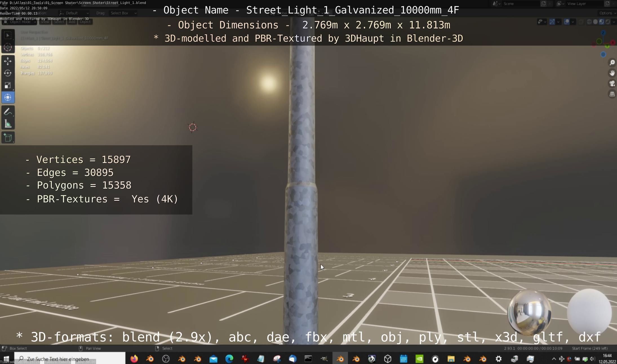Click the highlighted Transform tool
This screenshot has height=364, width=617.
8,97
